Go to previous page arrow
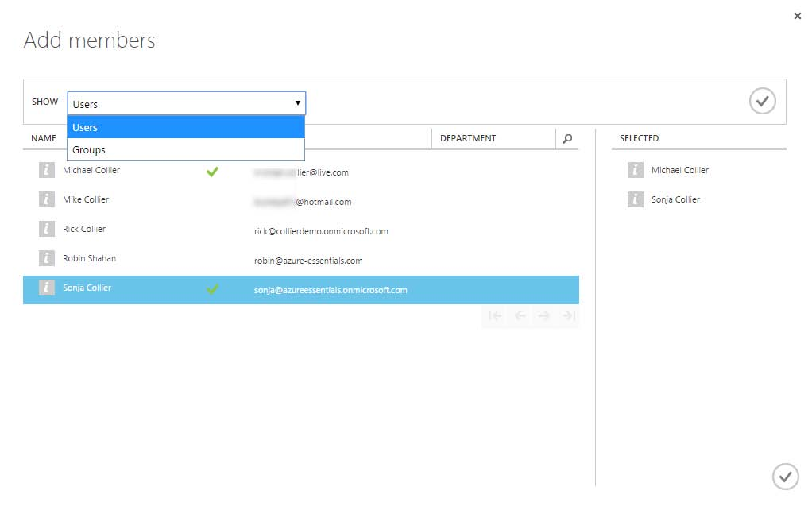 [x=520, y=316]
